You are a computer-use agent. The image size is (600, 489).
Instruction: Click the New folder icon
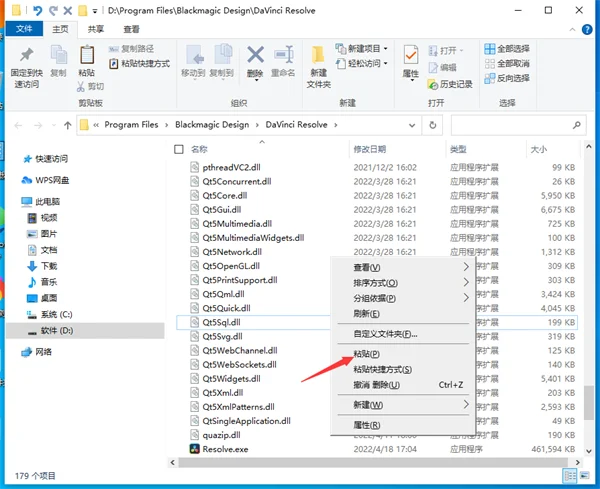[318, 55]
